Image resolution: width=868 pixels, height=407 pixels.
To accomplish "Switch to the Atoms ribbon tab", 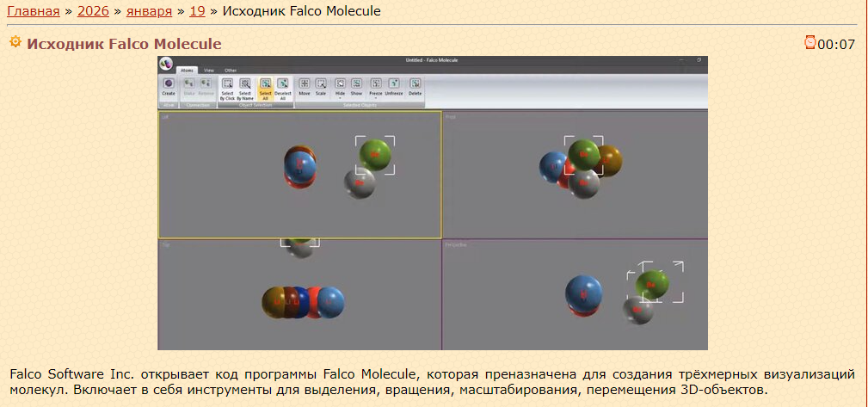I will (187, 71).
